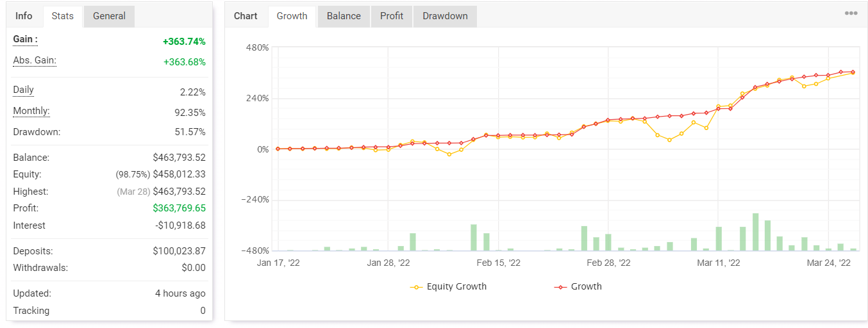
Task: Select the Growth chart tab
Action: click(x=292, y=16)
